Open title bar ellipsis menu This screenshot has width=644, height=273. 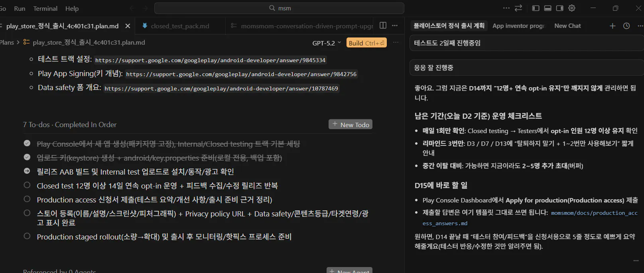click(506, 8)
